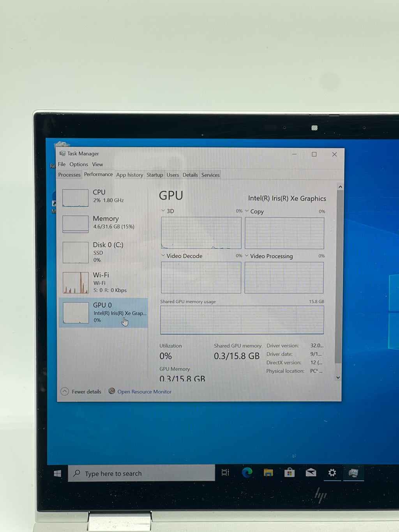This screenshot has height=532, width=399.
Task: Open the View menu
Action: [97, 164]
